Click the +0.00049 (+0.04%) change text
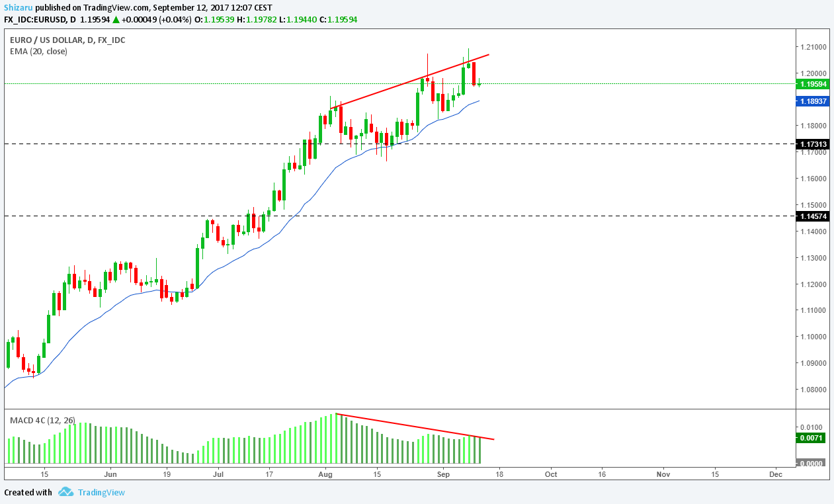Viewport: 834px width, 504px height. coord(157,19)
